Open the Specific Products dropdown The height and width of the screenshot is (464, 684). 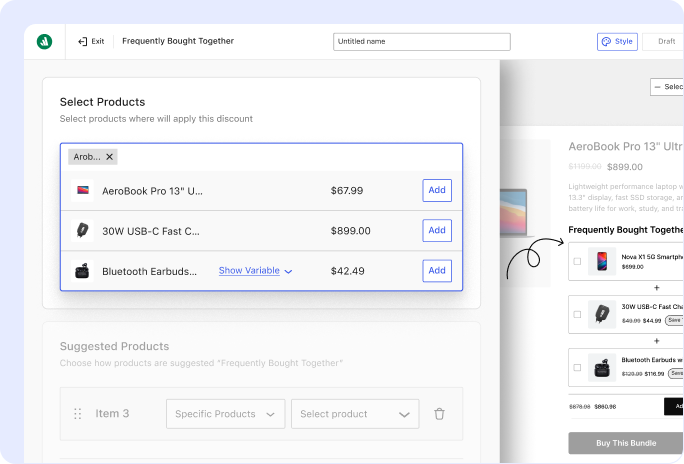tap(225, 414)
